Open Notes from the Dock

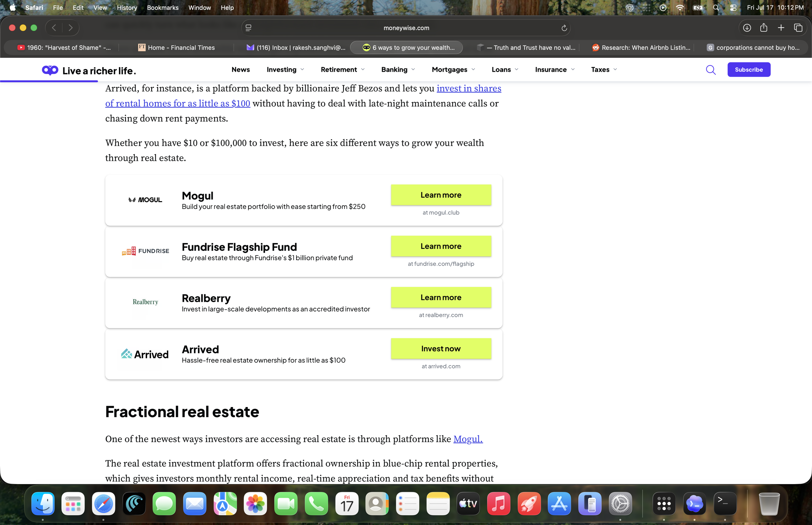[x=438, y=503]
